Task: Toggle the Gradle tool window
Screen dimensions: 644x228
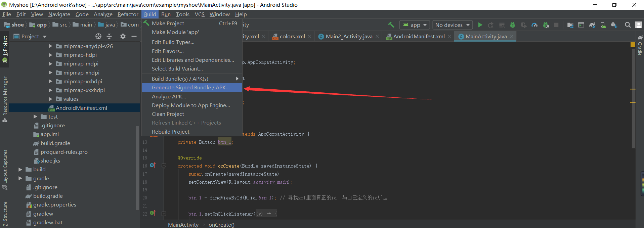Action: [640, 45]
